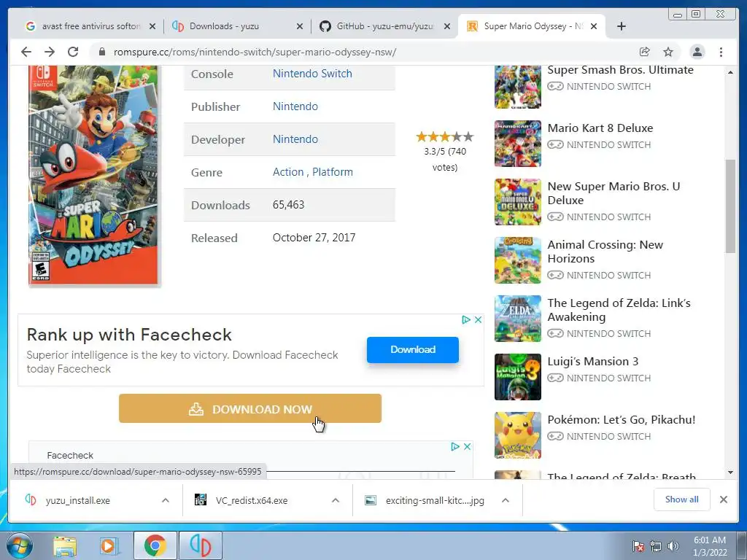Click the Super Mario Odyssey cover image
Screen dimensions: 747x560
click(93, 175)
